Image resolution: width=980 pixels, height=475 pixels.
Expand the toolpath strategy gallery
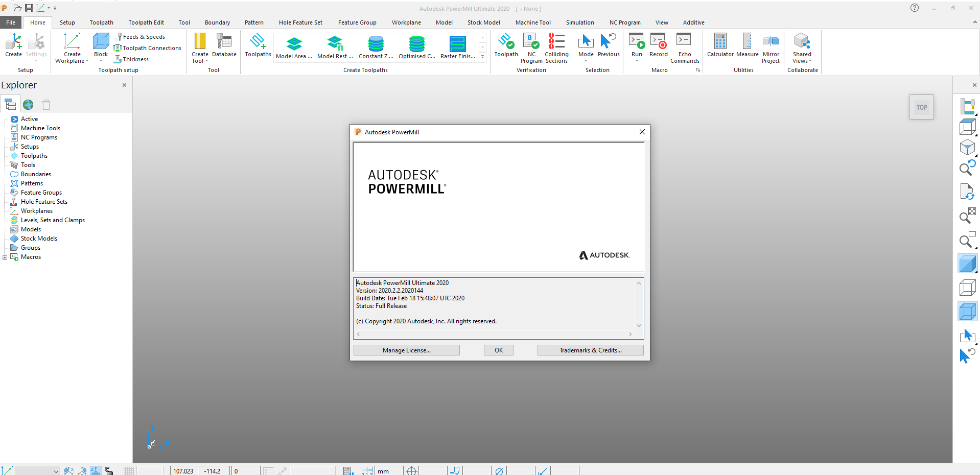pos(482,57)
